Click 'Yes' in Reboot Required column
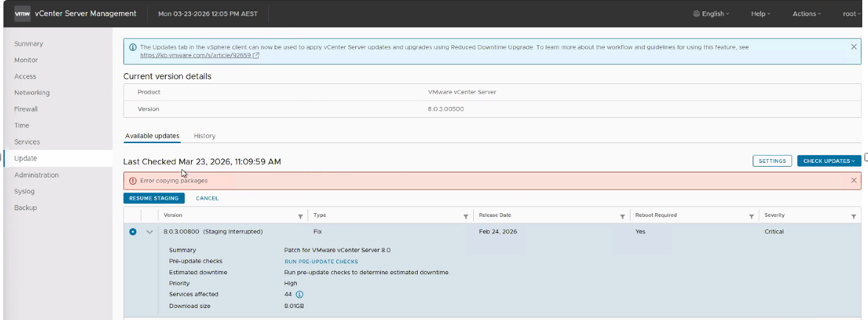The image size is (868, 320). [640, 232]
